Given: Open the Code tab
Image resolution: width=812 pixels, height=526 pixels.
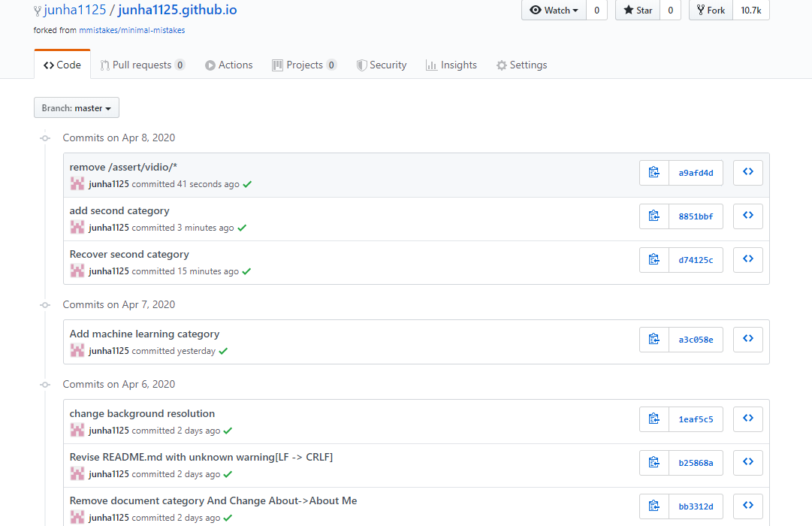Looking at the screenshot, I should coord(62,65).
